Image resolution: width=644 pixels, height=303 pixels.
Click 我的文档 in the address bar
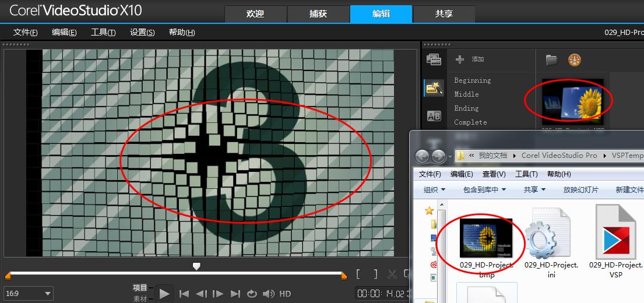(x=493, y=156)
